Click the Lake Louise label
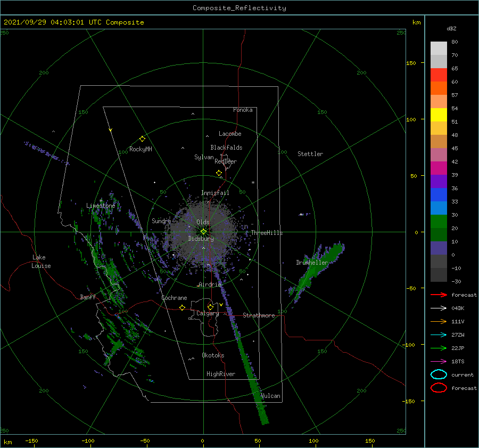 [41, 262]
